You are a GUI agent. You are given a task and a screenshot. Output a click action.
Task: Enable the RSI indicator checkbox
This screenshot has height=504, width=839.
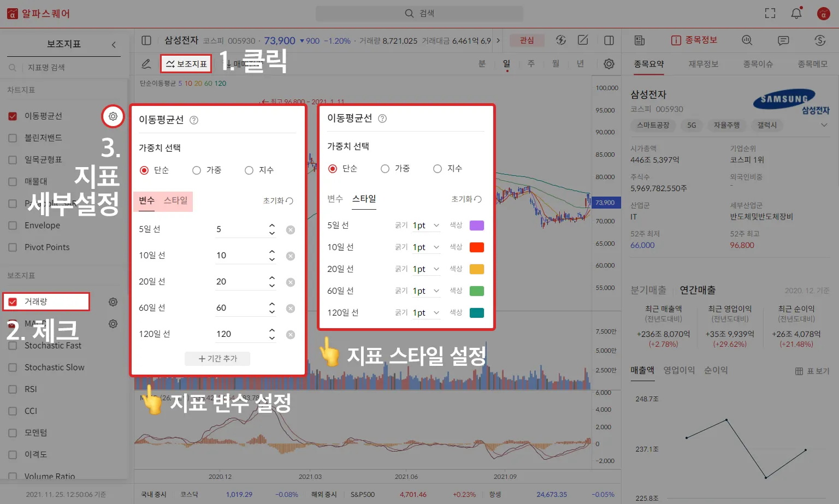pos(13,389)
